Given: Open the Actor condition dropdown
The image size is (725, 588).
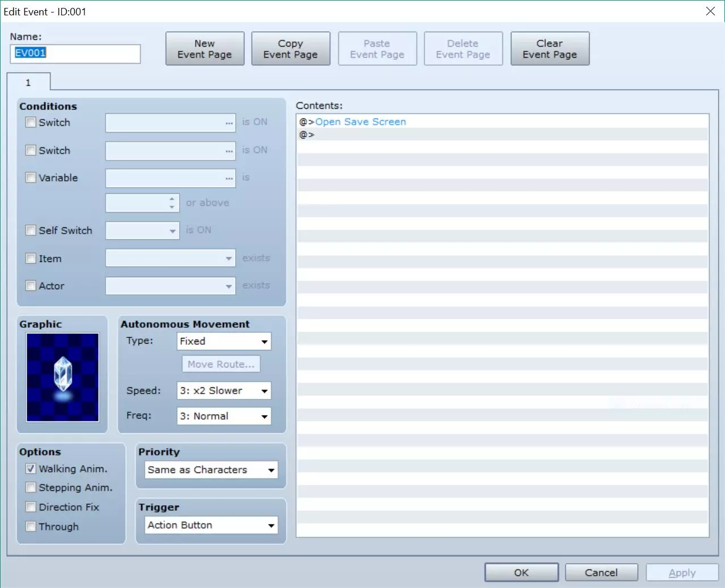Looking at the screenshot, I should [x=171, y=286].
